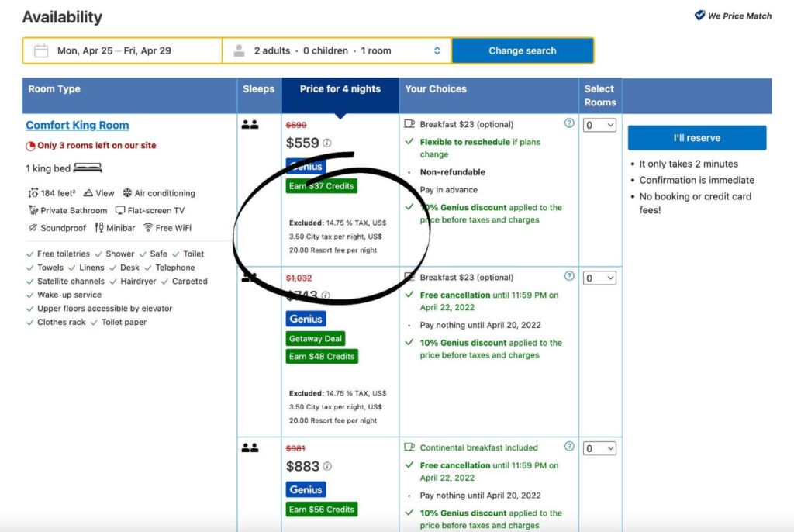Click the Minibar icon
This screenshot has height=532, width=794.
point(98,228)
